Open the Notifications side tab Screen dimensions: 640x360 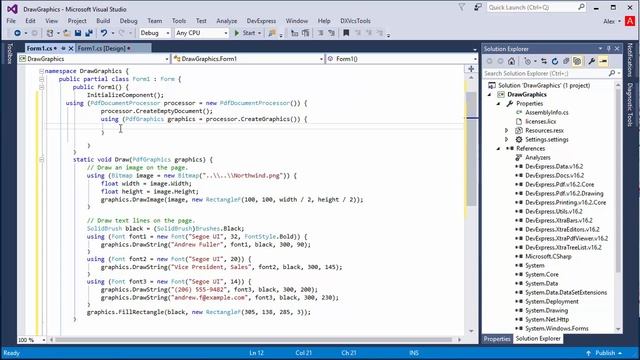coord(629,60)
